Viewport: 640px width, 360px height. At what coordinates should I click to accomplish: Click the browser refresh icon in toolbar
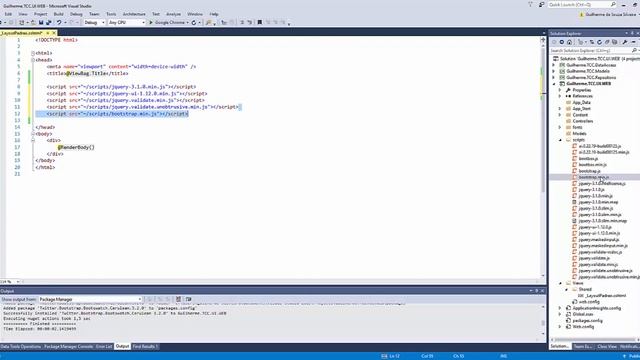point(194,22)
